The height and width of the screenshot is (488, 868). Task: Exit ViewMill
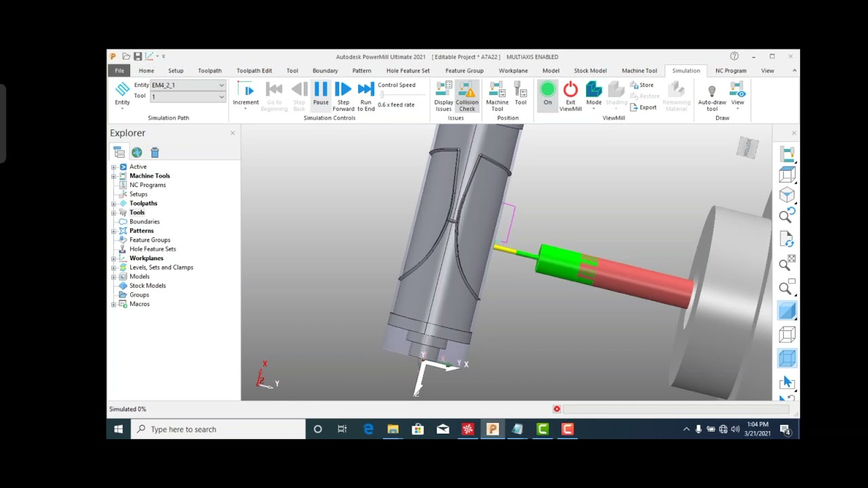pos(570,96)
